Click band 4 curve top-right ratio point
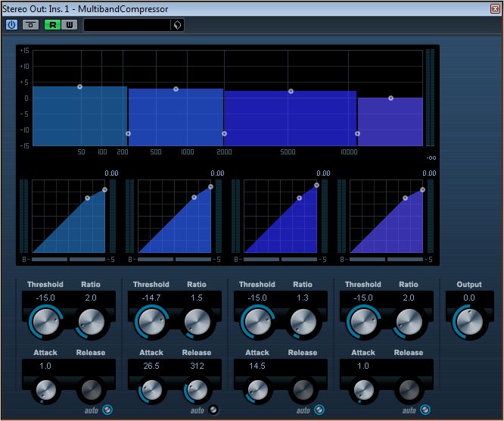504x421 pixels. (x=422, y=190)
